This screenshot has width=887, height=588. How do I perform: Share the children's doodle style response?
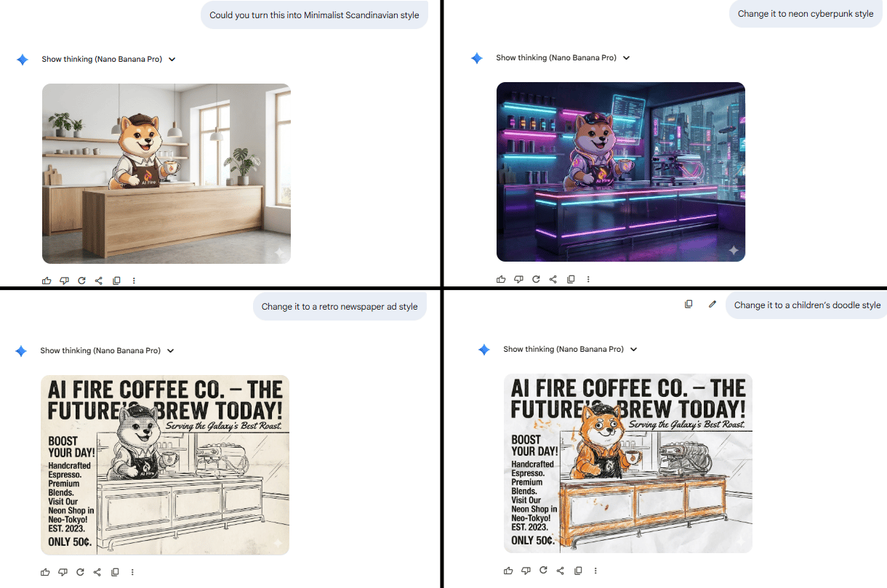click(561, 571)
